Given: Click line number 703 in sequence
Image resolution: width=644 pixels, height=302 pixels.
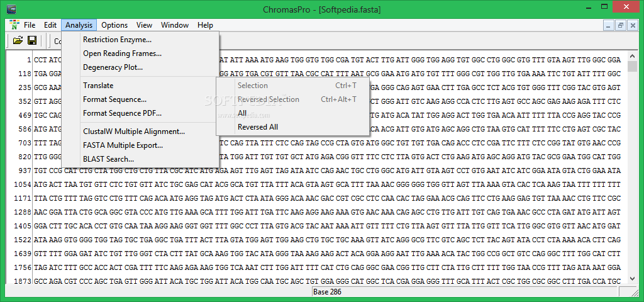Looking at the screenshot, I should [25, 143].
